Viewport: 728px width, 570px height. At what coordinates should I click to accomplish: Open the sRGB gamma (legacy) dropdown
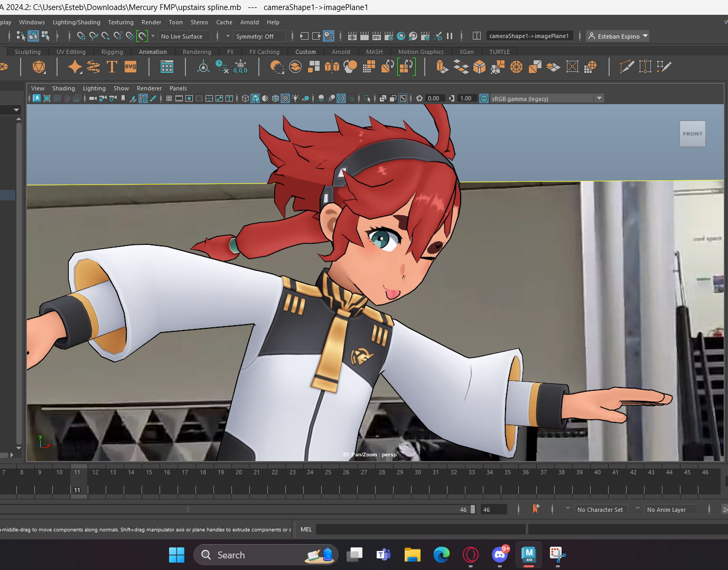pos(547,98)
